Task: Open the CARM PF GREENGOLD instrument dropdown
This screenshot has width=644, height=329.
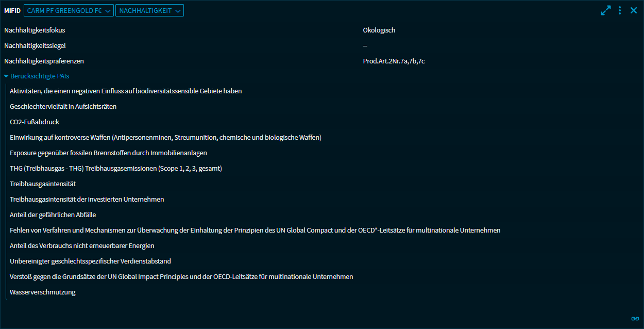Action: (x=69, y=10)
